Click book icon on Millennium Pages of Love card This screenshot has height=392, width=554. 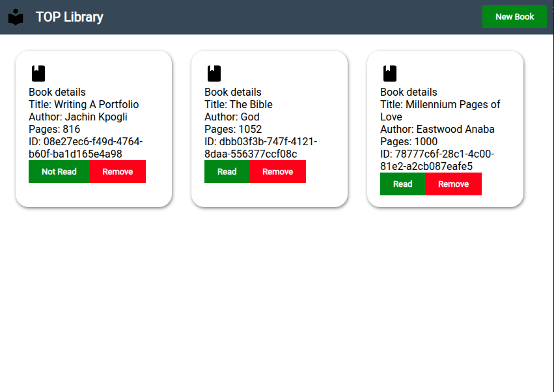(390, 74)
